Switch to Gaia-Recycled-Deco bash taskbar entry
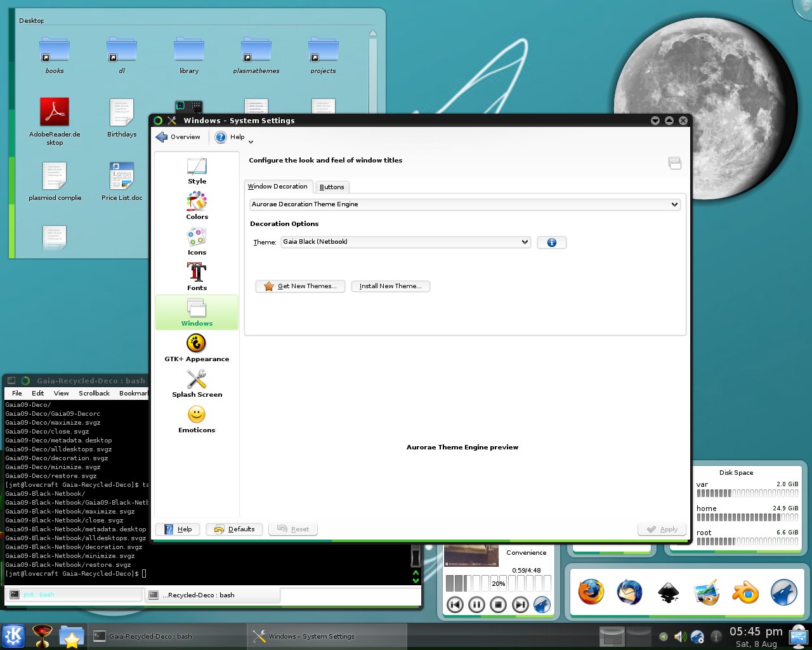 coord(166,636)
